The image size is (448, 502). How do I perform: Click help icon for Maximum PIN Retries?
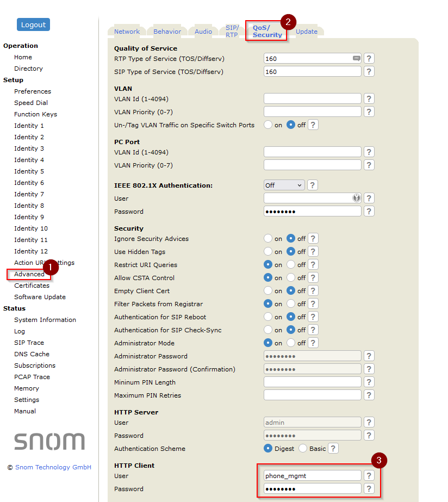click(369, 395)
